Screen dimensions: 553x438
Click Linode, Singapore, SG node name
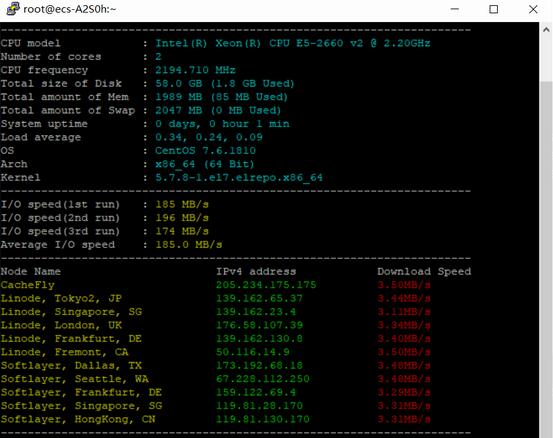(71, 312)
